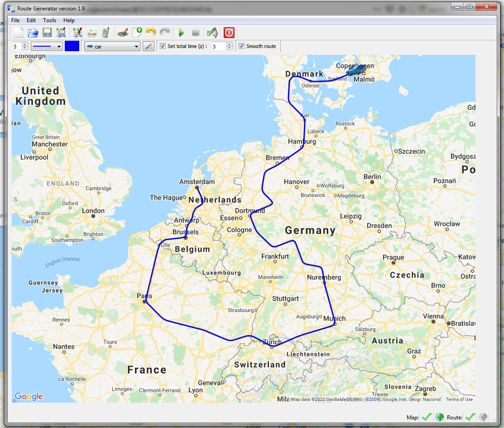Click the Prague city label
504x428 pixels.
tap(393, 257)
